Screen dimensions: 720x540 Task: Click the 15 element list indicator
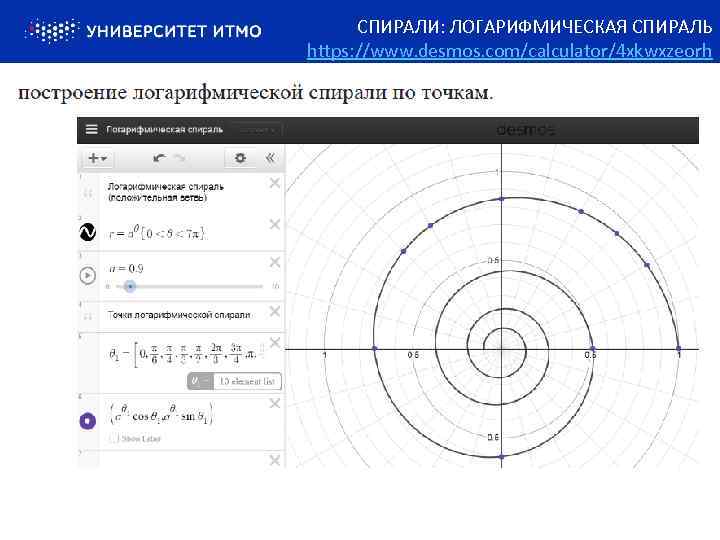pos(234,381)
